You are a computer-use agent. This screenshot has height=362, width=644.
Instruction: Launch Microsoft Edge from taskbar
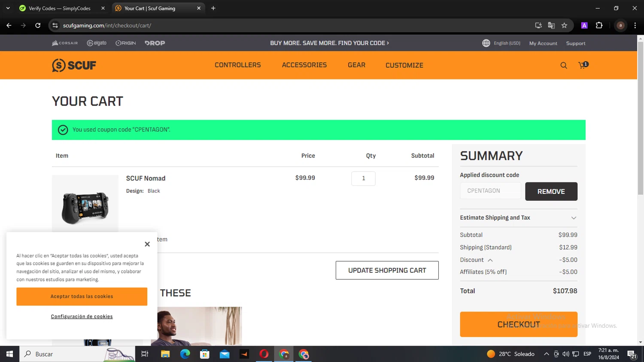click(185, 354)
